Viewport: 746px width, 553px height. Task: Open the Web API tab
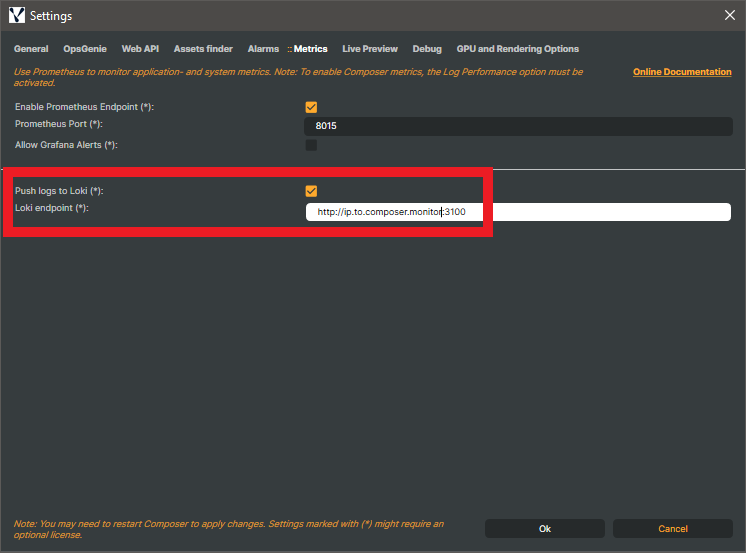click(140, 49)
